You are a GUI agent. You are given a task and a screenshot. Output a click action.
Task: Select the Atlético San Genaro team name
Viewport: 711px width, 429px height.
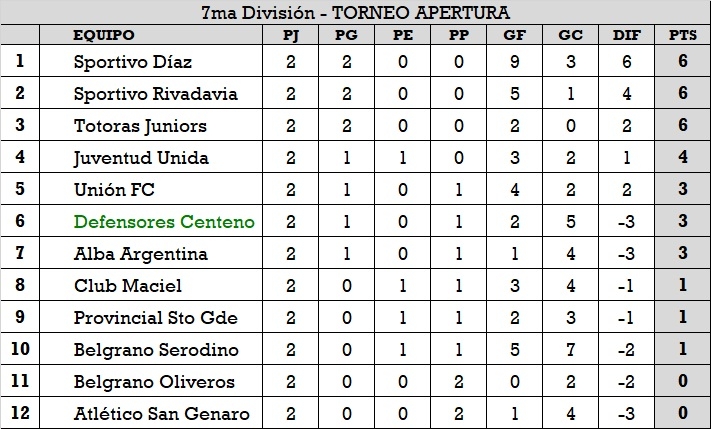click(161, 414)
